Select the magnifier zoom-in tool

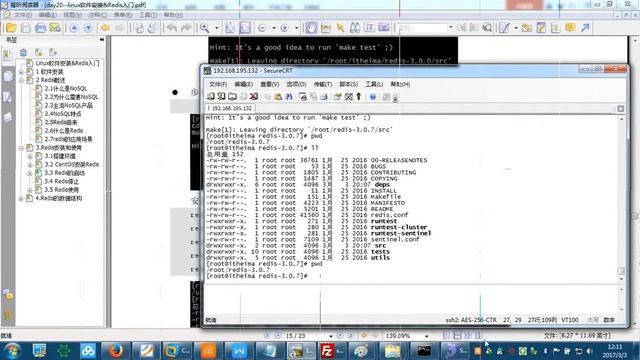coord(204,28)
